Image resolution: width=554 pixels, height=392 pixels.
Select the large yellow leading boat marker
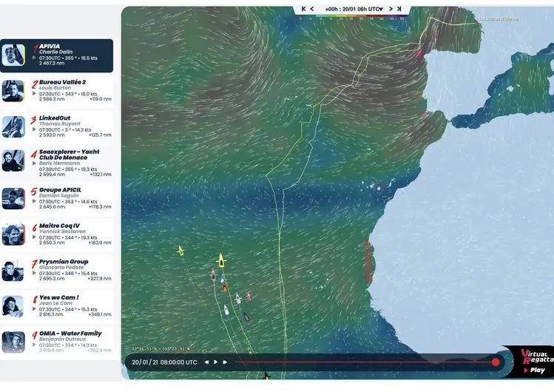tap(221, 260)
